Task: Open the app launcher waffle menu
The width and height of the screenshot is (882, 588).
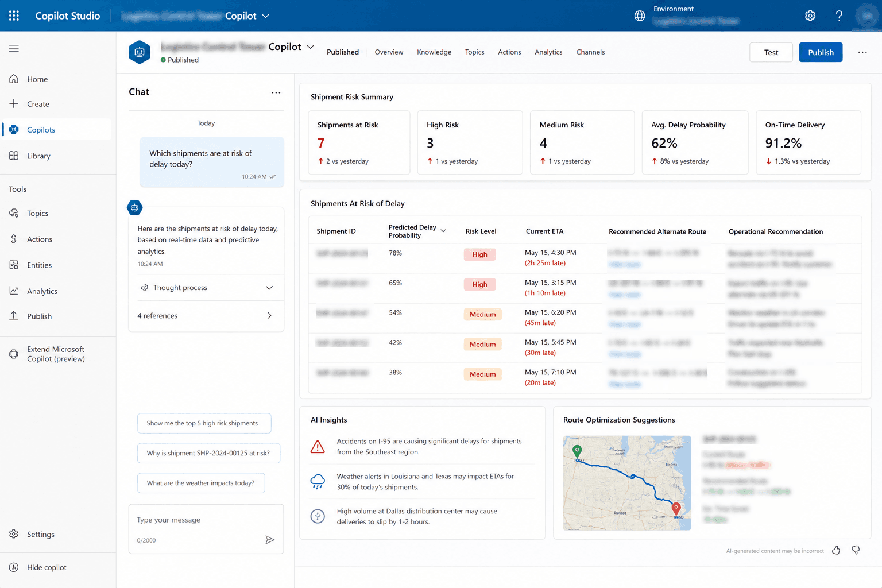Action: [x=14, y=16]
